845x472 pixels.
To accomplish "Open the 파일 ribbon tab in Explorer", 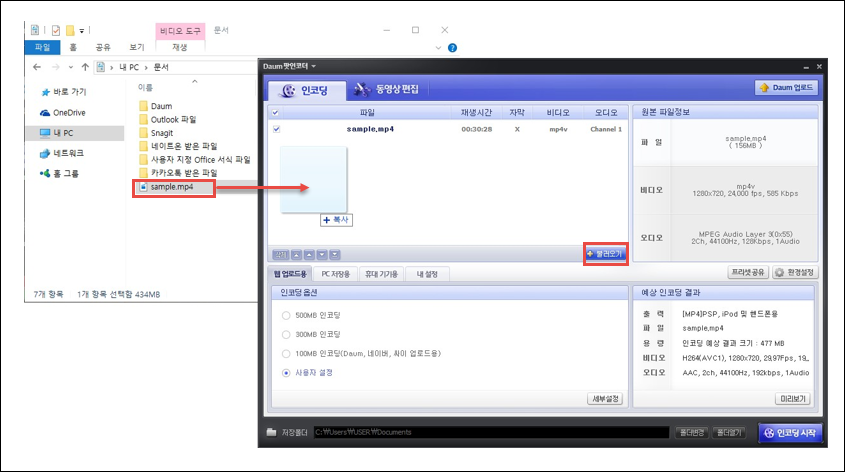I will tap(42, 47).
